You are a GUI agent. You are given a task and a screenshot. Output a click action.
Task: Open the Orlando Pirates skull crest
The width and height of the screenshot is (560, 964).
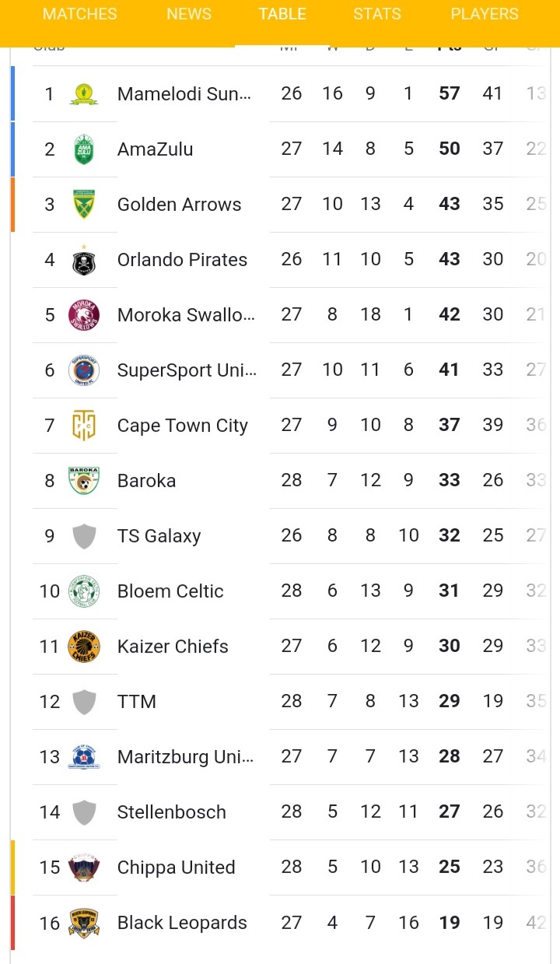pyautogui.click(x=84, y=260)
